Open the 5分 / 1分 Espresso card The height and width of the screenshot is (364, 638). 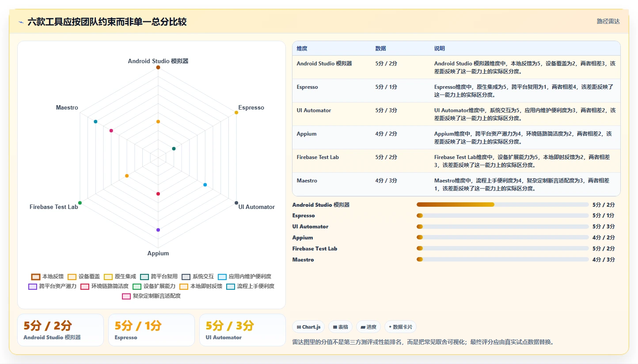(152, 330)
